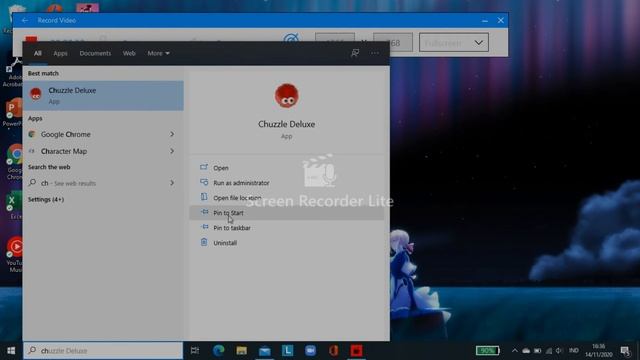Click the recording height field in Record Video
This screenshot has width=640, height=360.
[393, 42]
